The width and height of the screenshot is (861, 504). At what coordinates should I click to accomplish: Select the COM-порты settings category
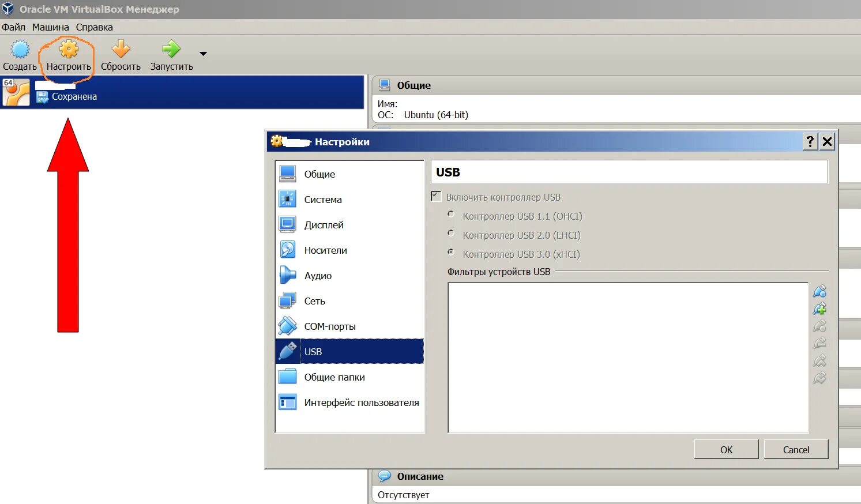[349, 326]
